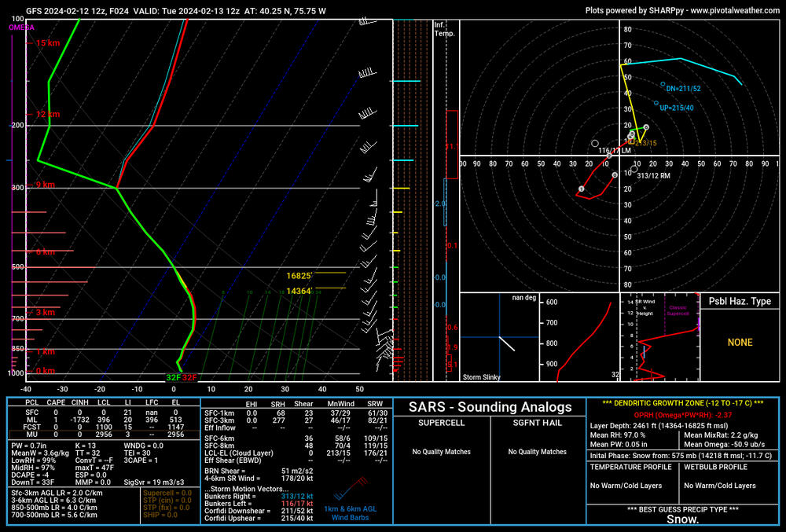Click the Supercell = 0.0 composite value

click(167, 493)
